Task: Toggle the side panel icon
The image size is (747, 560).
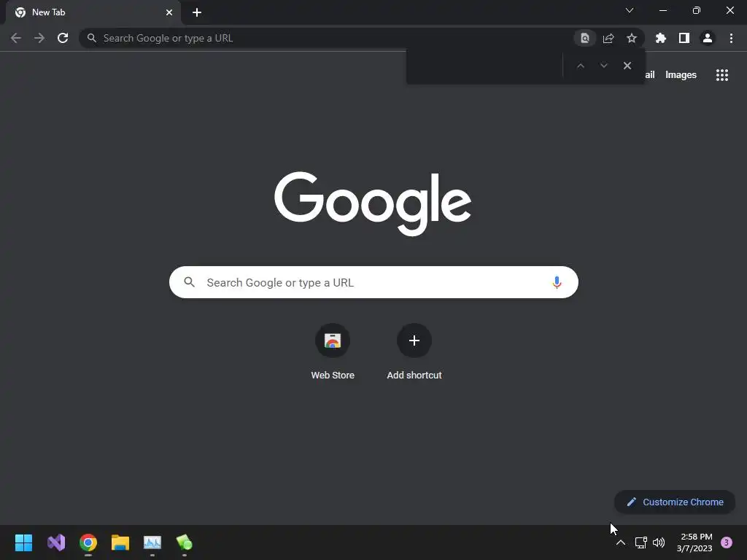Action: pos(684,38)
